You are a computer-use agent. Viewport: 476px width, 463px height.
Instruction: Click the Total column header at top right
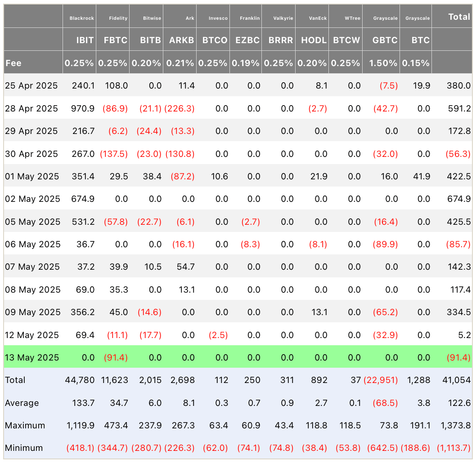[459, 17]
